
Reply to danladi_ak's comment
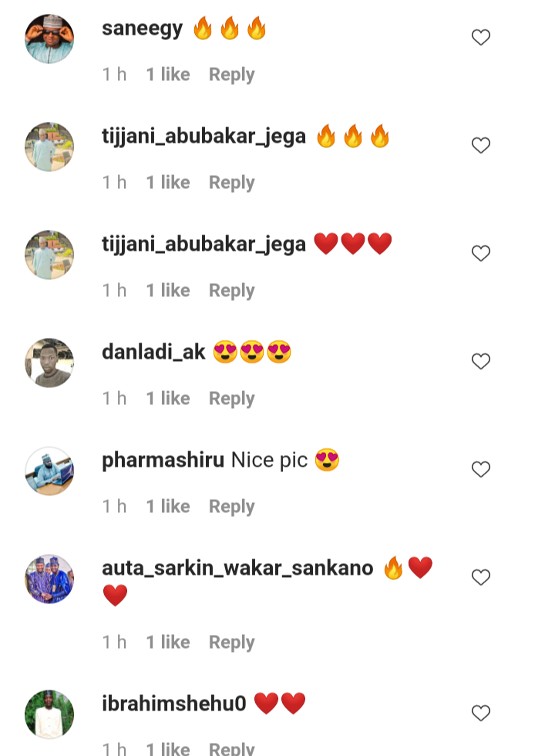pos(232,399)
